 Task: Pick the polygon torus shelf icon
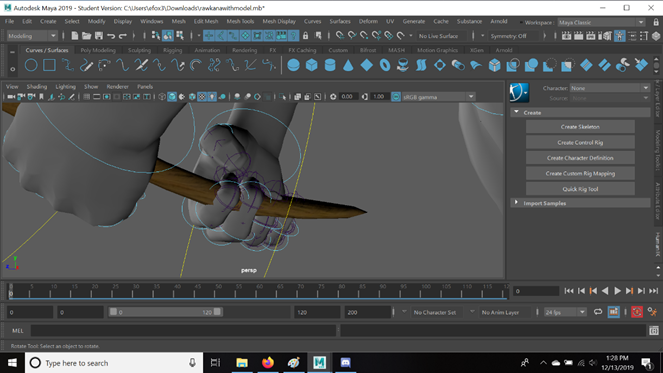click(385, 65)
